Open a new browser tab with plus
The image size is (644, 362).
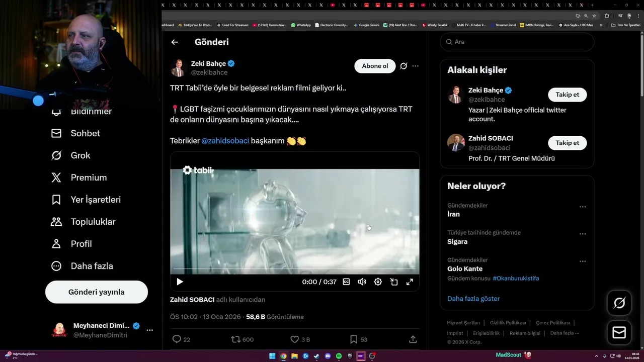coord(592,5)
